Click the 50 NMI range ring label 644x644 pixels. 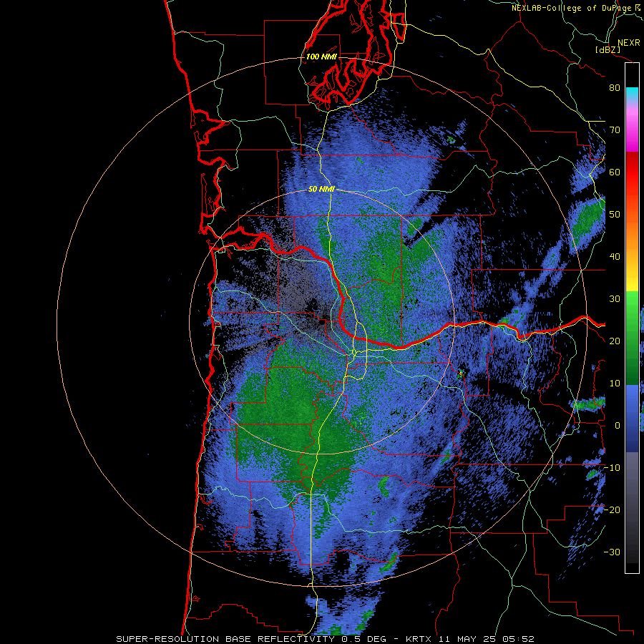pyautogui.click(x=321, y=189)
